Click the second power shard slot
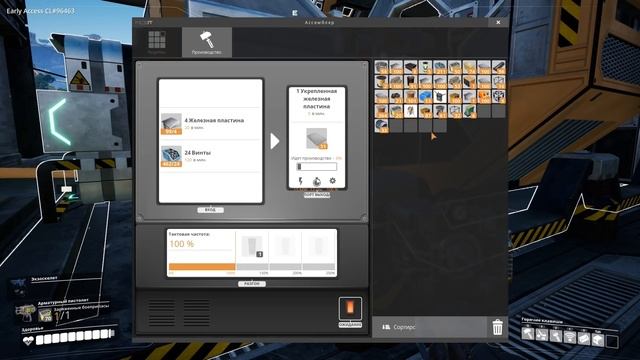This screenshot has width=640, height=360. coord(285,247)
